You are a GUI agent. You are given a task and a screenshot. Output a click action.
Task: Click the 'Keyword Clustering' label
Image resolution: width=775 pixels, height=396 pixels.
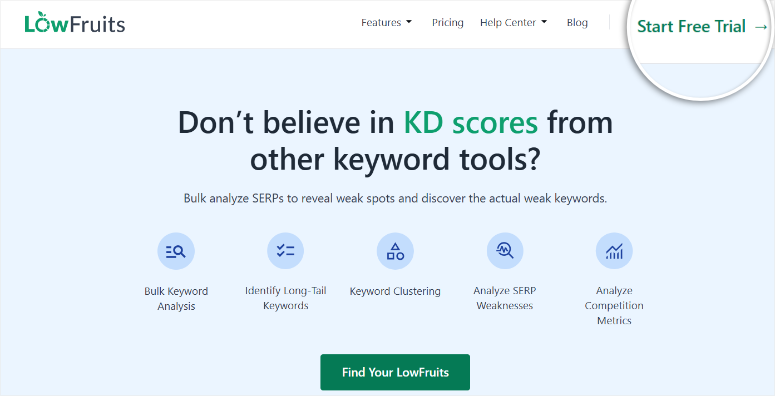coord(395,291)
